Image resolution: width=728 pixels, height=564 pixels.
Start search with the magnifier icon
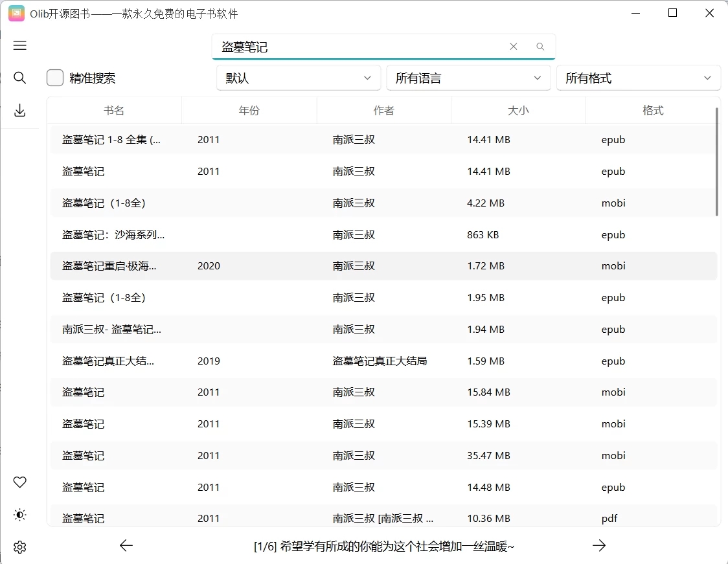coord(540,47)
